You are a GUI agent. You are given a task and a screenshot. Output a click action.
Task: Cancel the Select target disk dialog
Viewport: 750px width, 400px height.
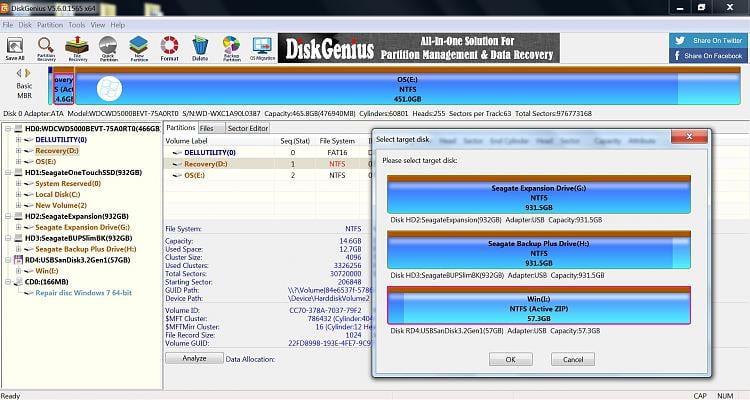[573, 359]
